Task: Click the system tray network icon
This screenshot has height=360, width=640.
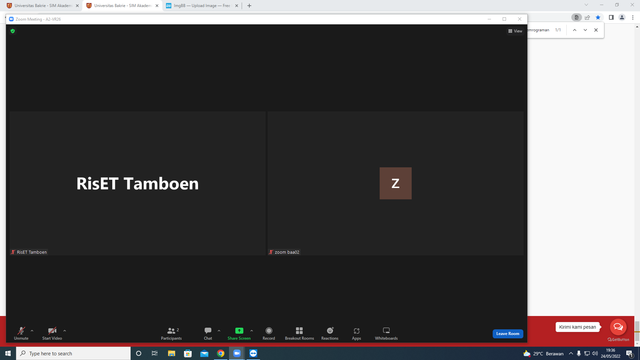Action: (x=587, y=353)
